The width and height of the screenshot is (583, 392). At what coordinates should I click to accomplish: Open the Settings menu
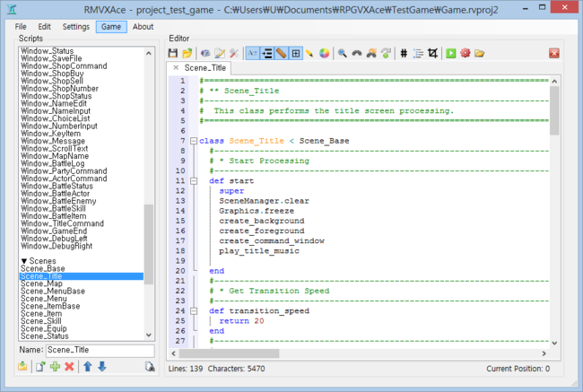[x=76, y=27]
